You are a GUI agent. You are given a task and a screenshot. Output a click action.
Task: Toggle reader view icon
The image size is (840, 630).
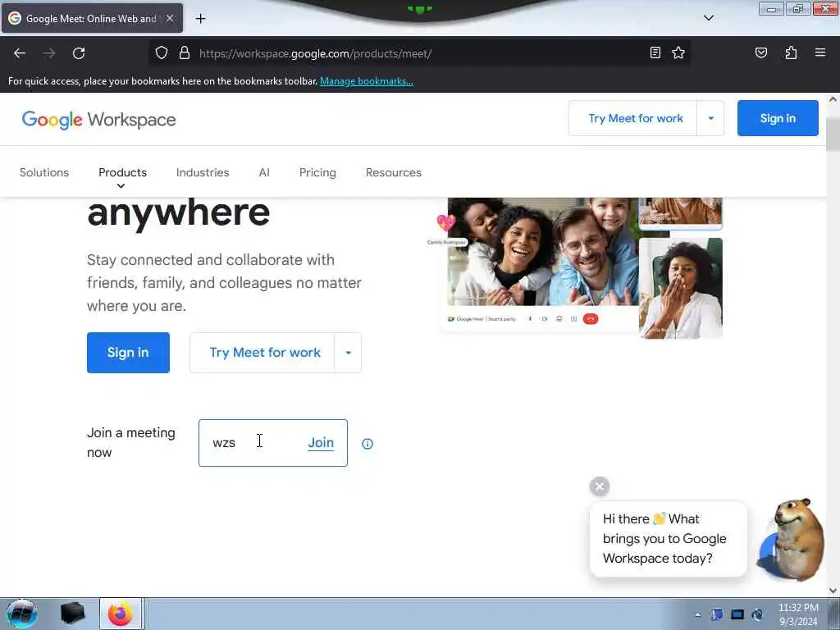(x=655, y=52)
